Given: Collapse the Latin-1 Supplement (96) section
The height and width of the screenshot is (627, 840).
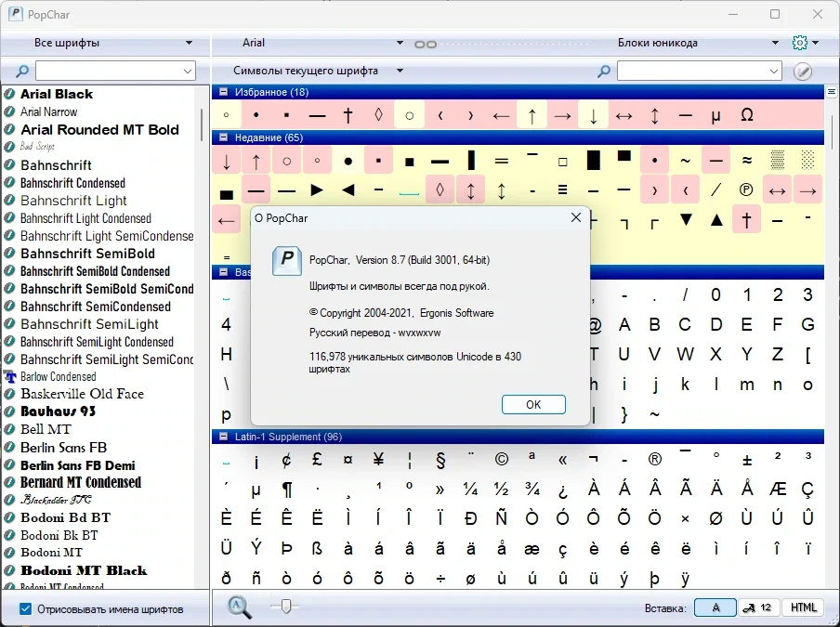Looking at the screenshot, I should click(x=223, y=437).
